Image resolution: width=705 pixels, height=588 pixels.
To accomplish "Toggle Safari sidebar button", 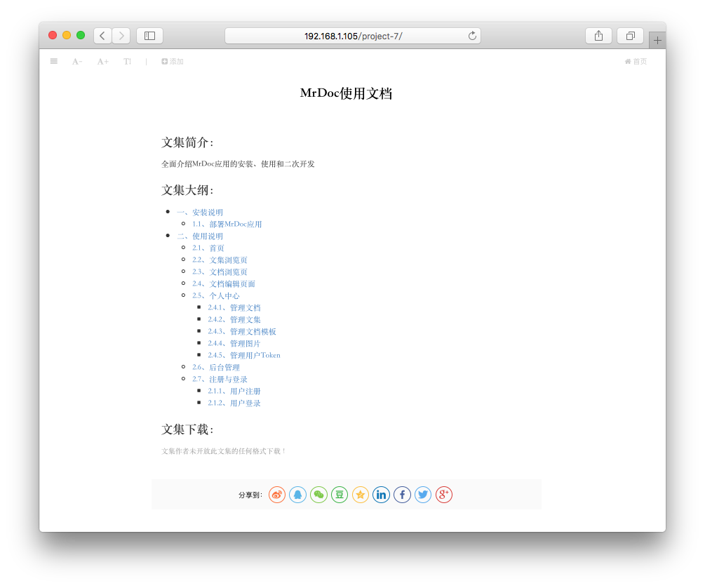I will coord(149,36).
